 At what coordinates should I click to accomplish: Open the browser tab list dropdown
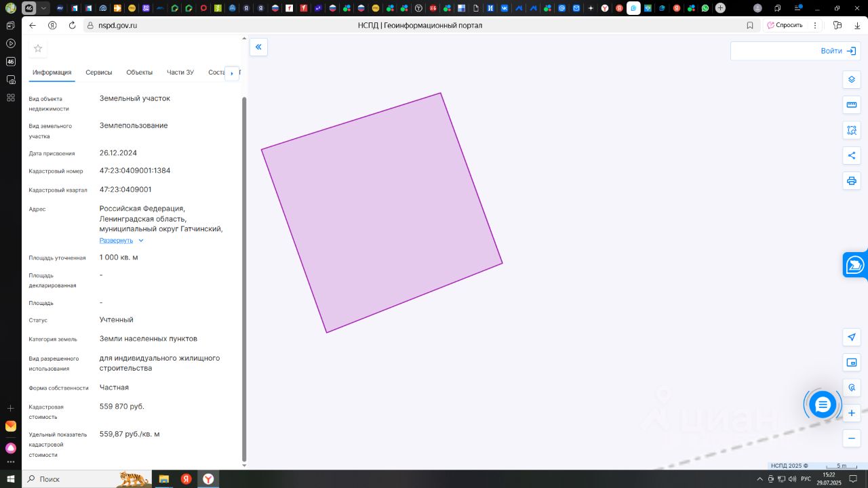[x=43, y=8]
